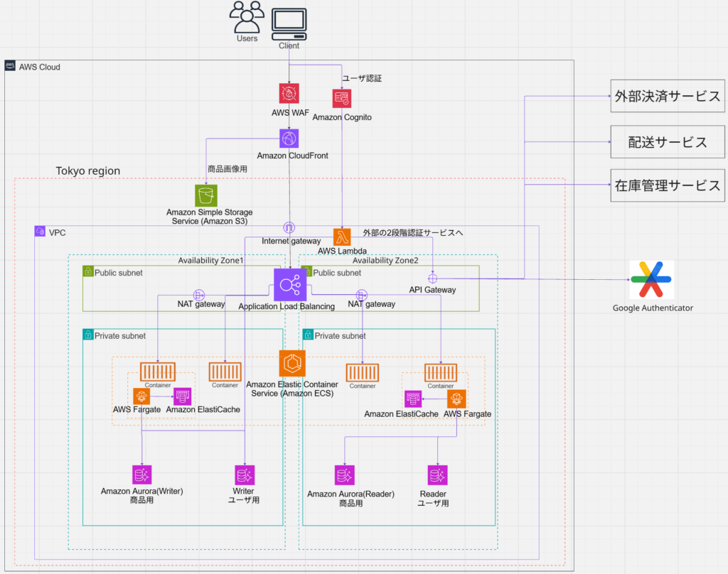Select the 配送サービス box
The width and height of the screenshot is (728, 574).
667,142
